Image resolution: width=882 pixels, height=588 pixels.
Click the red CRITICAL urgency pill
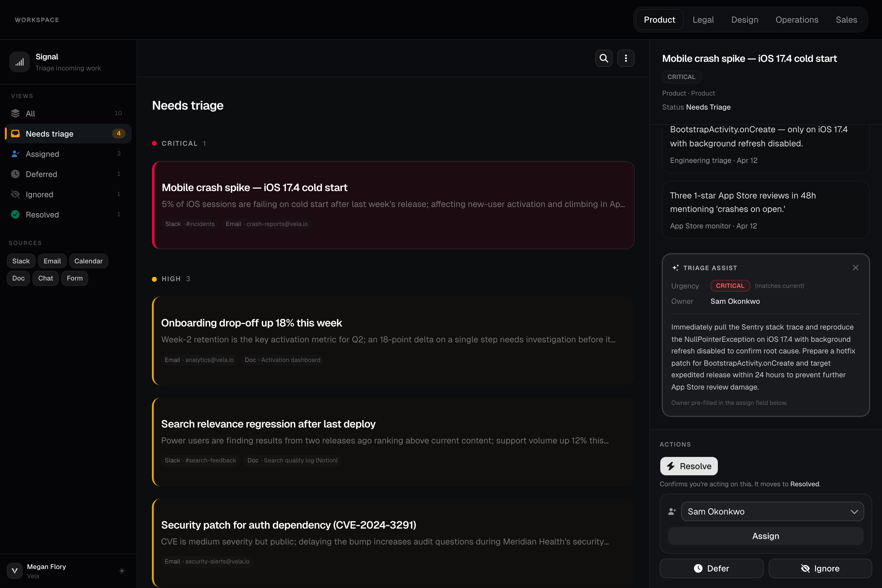pos(730,286)
